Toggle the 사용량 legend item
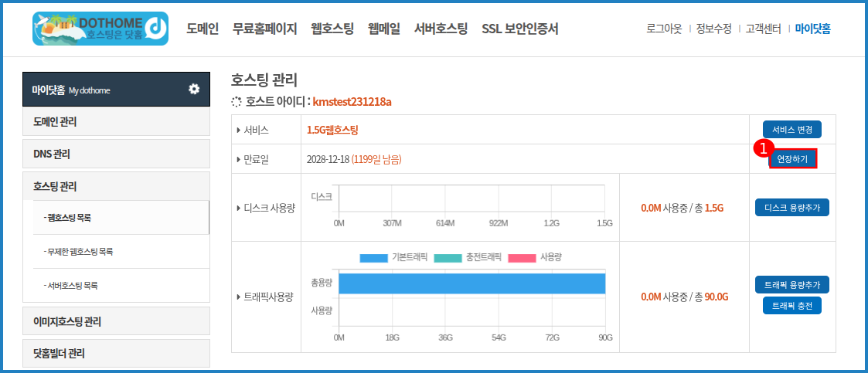The image size is (868, 373). 534,257
